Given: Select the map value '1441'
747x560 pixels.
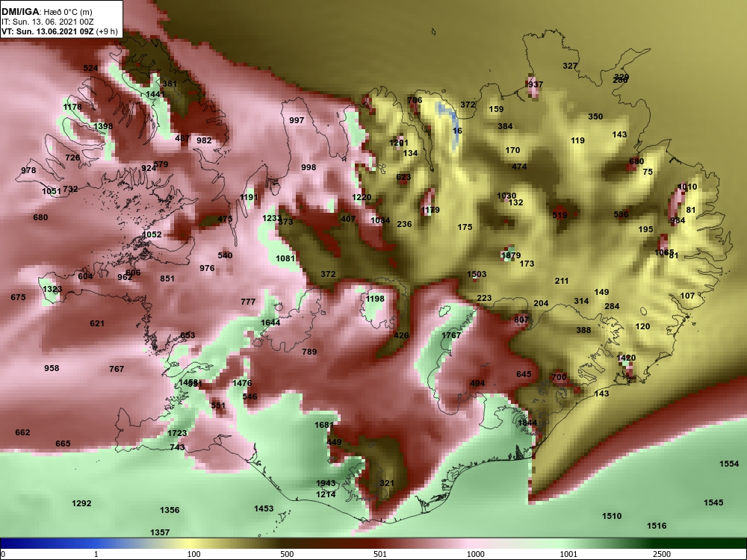Looking at the screenshot, I should coord(155,94).
